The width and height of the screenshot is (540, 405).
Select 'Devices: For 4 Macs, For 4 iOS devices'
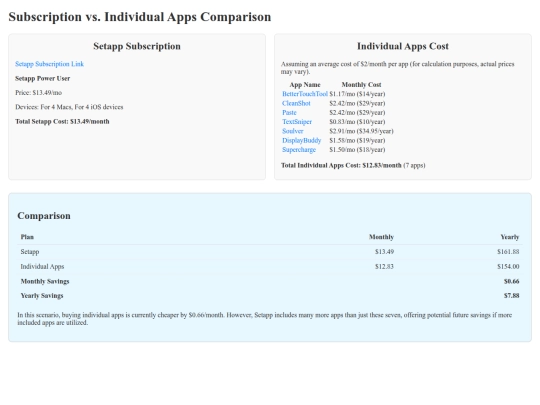pyautogui.click(x=69, y=107)
